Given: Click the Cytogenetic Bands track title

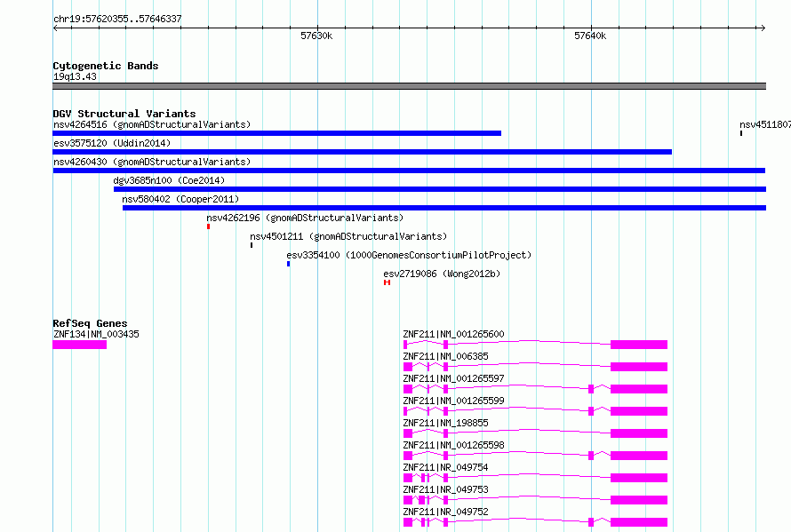Looking at the screenshot, I should point(106,66).
